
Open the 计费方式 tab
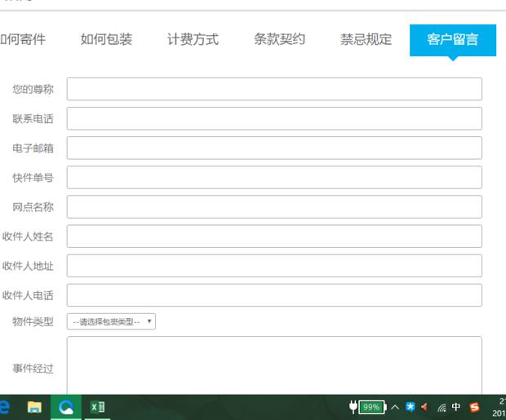[193, 39]
